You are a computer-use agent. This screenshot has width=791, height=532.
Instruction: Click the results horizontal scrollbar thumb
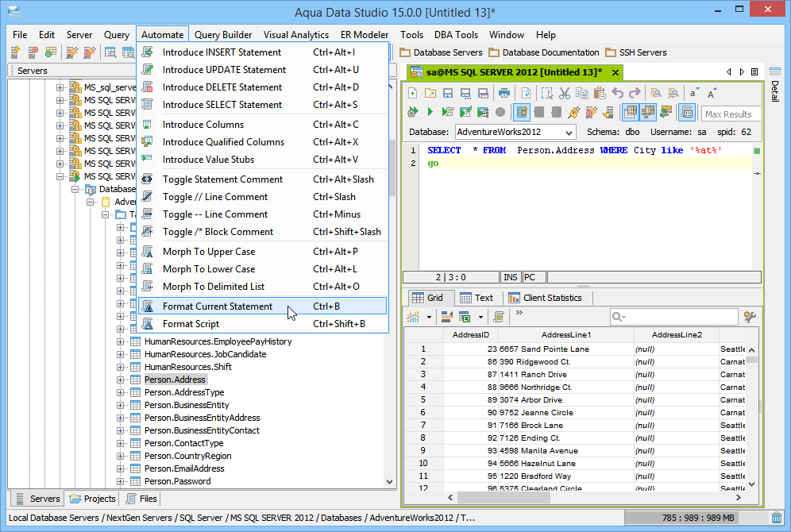(x=504, y=498)
